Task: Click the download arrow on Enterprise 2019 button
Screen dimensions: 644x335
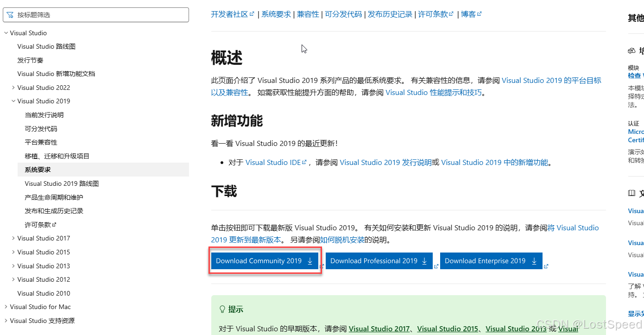Action: tap(534, 261)
